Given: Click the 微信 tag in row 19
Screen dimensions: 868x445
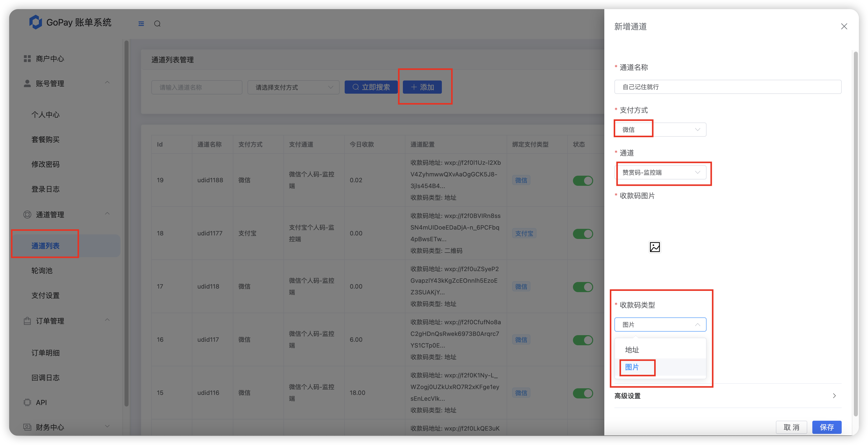Looking at the screenshot, I should [521, 180].
